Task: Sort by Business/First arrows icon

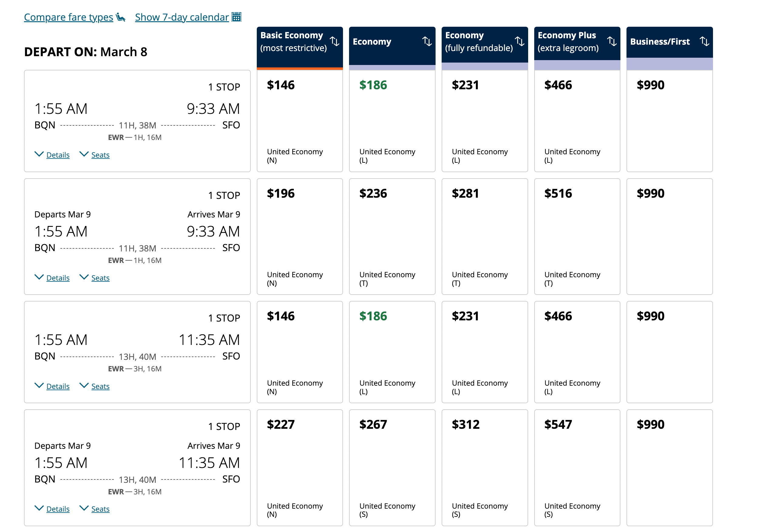Action: (704, 42)
